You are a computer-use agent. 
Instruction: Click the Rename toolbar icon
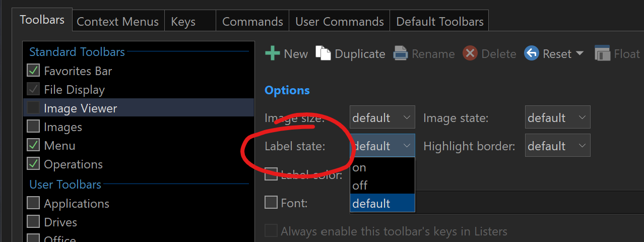[x=401, y=53]
